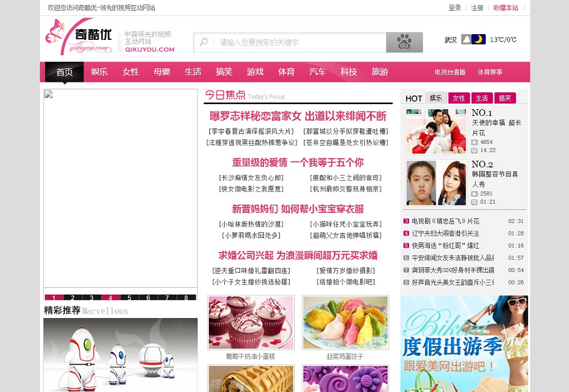The height and width of the screenshot is (392, 569).
Task: Open 葡萄干奶油小蛋糕 cupcake thumbnail
Action: click(x=251, y=323)
